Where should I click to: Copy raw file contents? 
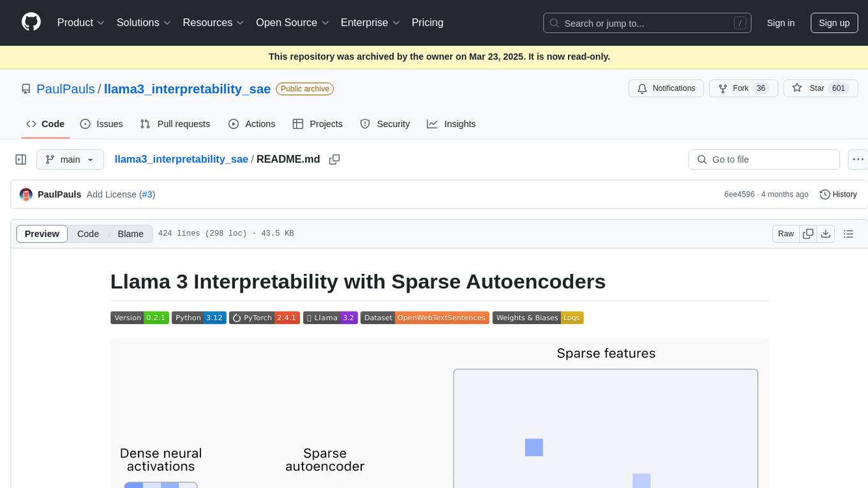(808, 234)
